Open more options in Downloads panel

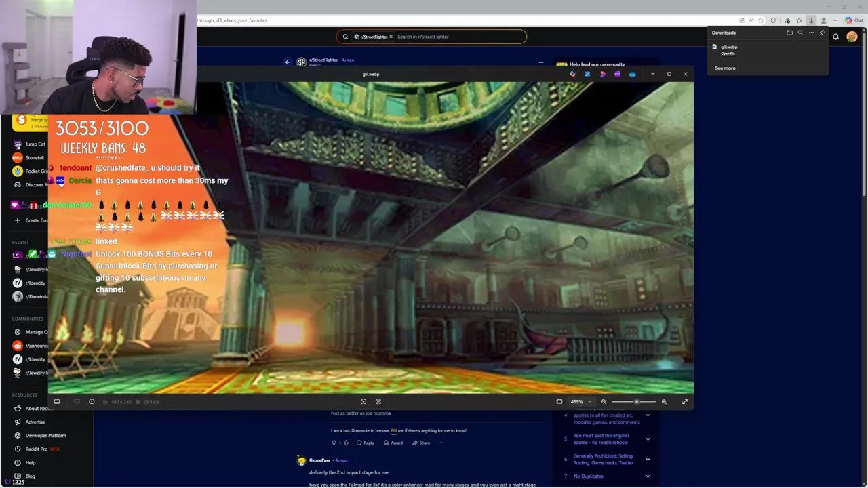tap(811, 33)
